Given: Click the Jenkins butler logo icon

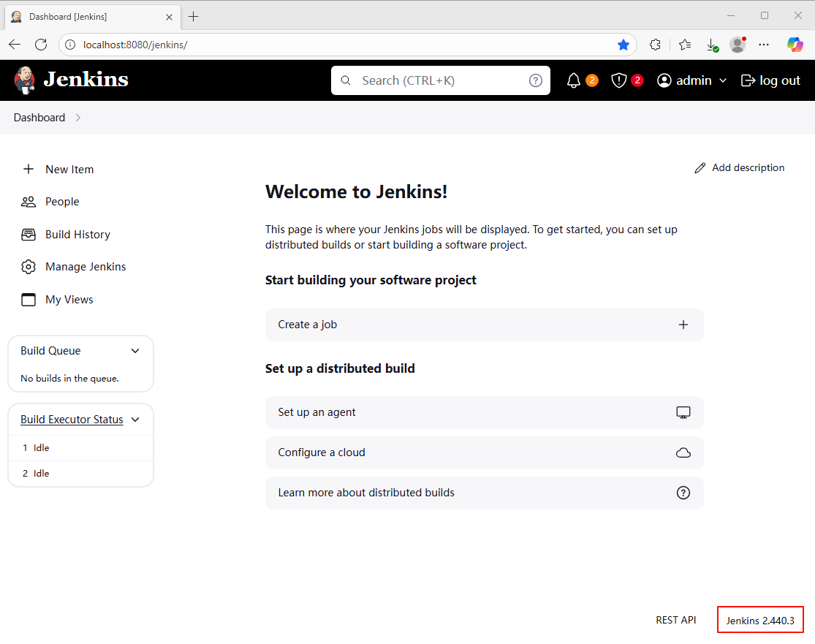Looking at the screenshot, I should (x=24, y=80).
